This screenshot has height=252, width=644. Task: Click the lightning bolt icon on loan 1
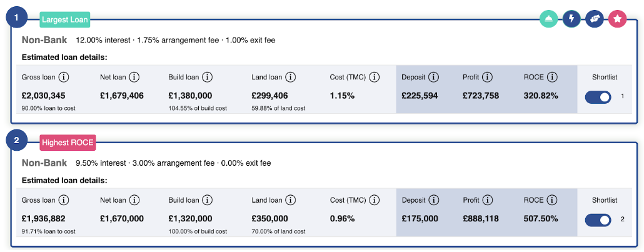point(571,19)
